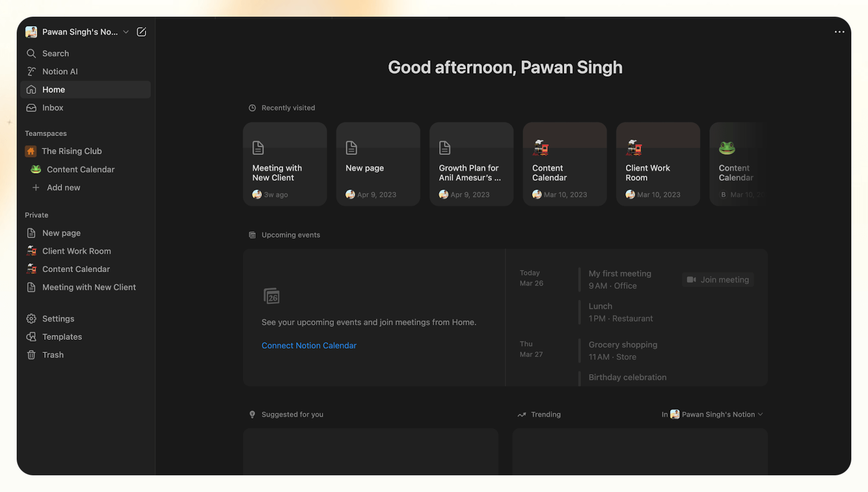Click the Trending arrow icon
868x492 pixels.
pos(522,414)
